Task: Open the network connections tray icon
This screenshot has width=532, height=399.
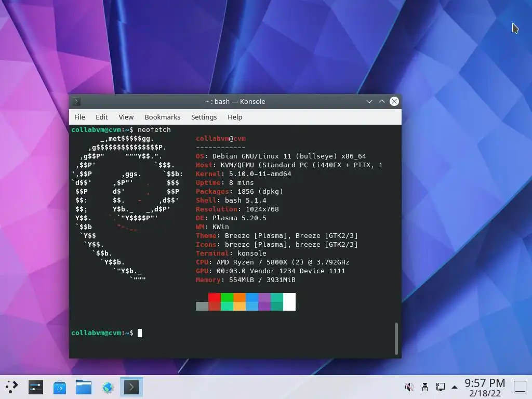Action: click(441, 387)
